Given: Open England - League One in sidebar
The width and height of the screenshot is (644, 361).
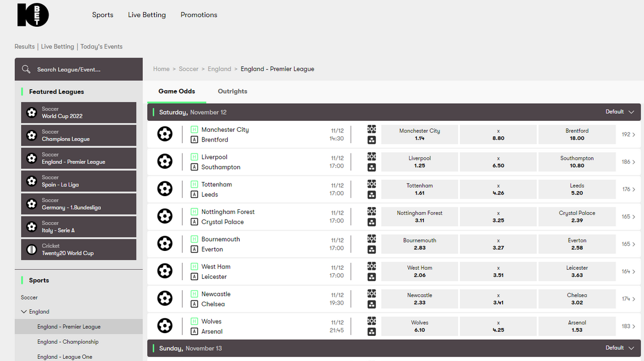Looking at the screenshot, I should click(65, 357).
